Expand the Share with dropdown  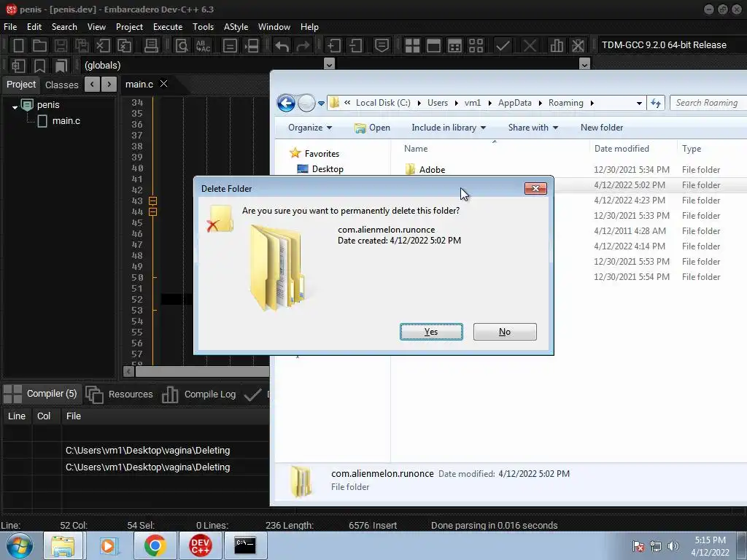pos(533,128)
